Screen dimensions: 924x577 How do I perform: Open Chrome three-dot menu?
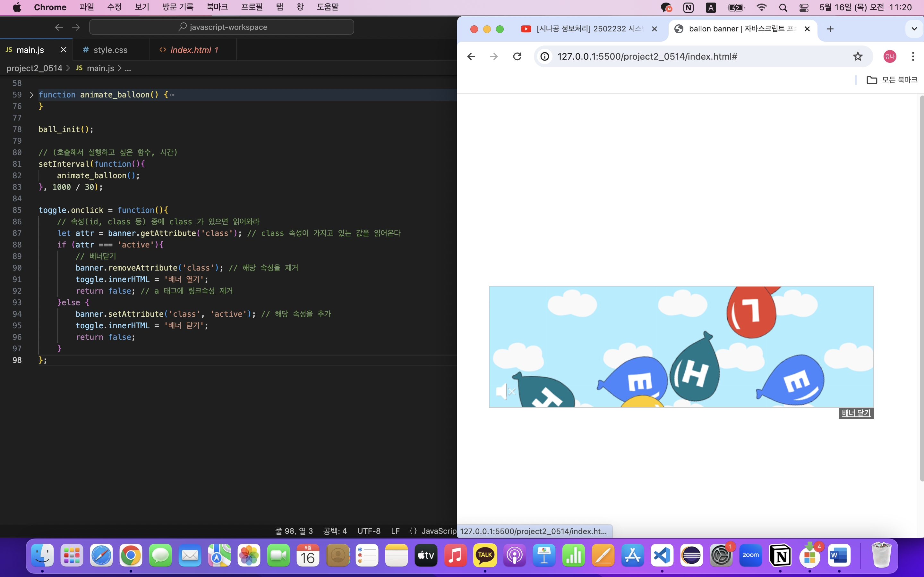pyautogui.click(x=912, y=56)
